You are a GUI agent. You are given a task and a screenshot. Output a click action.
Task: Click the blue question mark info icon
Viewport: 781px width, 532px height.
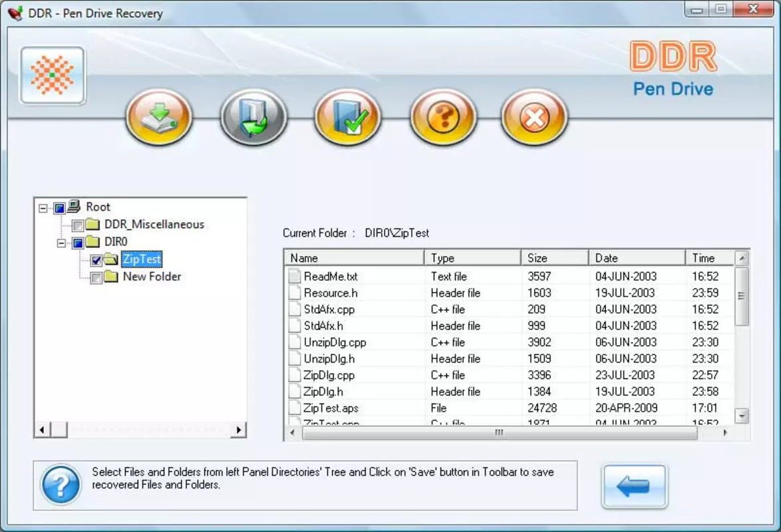(61, 485)
